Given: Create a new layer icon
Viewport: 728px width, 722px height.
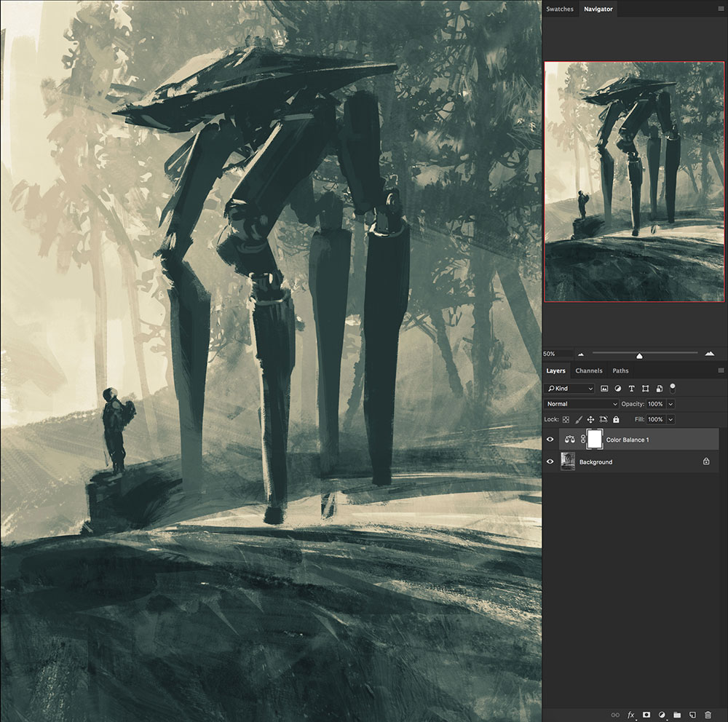Looking at the screenshot, I should [692, 715].
